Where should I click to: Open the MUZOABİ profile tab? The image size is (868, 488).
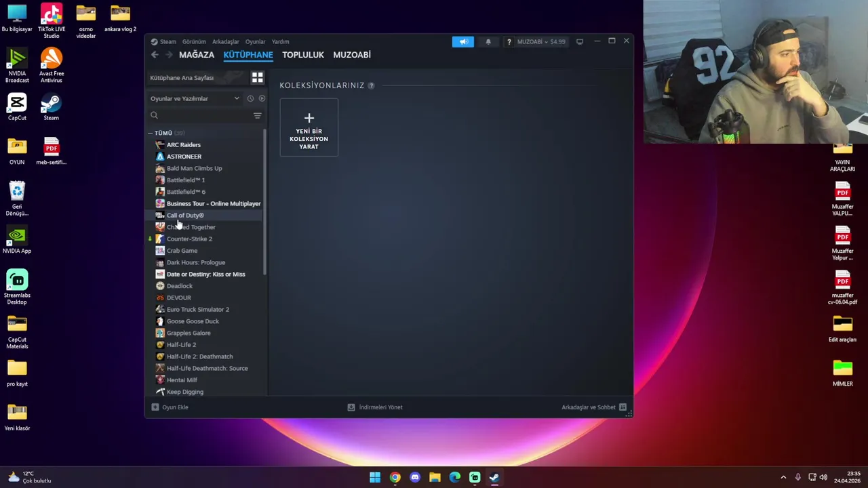coord(352,55)
